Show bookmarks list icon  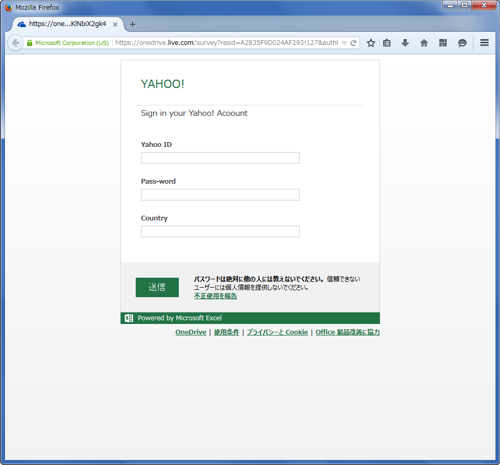click(387, 43)
